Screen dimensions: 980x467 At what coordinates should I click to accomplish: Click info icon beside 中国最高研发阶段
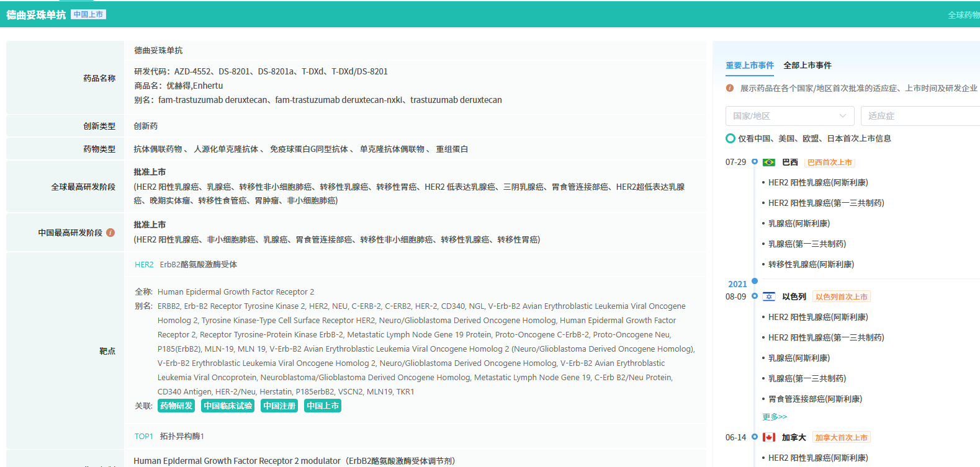click(x=110, y=233)
